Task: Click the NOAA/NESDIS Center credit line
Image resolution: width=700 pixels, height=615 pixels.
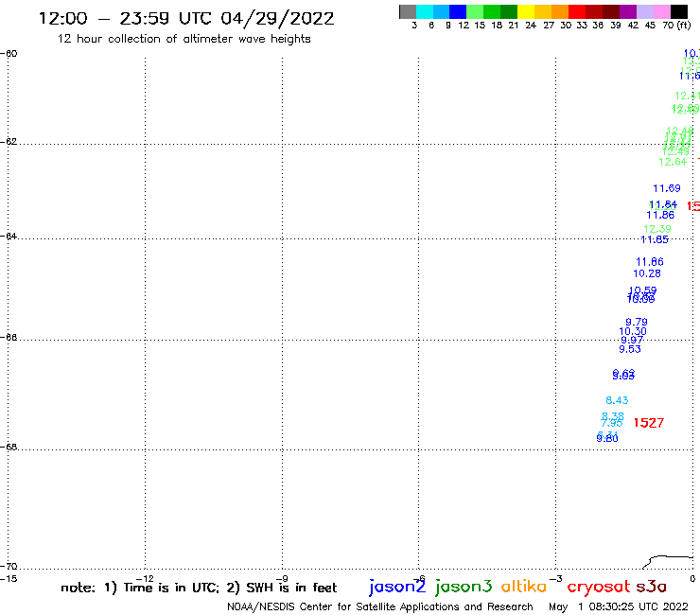Action: pos(380,607)
